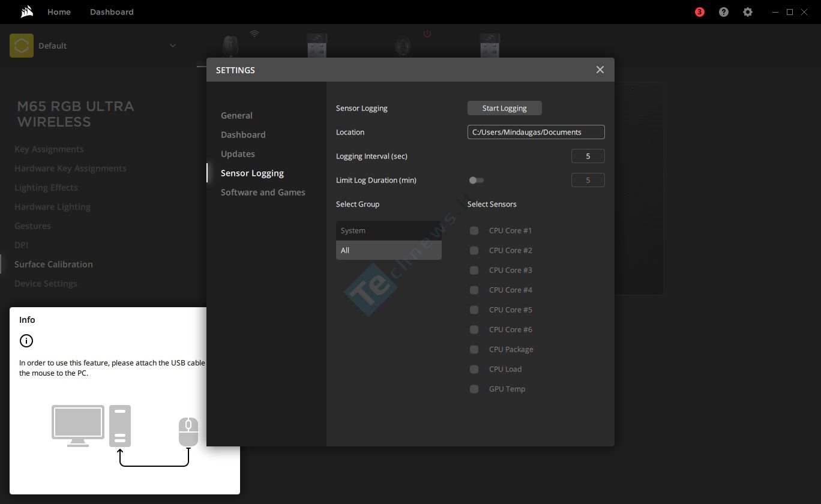Check the CPU Core #2 sensor
The width and height of the screenshot is (821, 504).
point(474,250)
